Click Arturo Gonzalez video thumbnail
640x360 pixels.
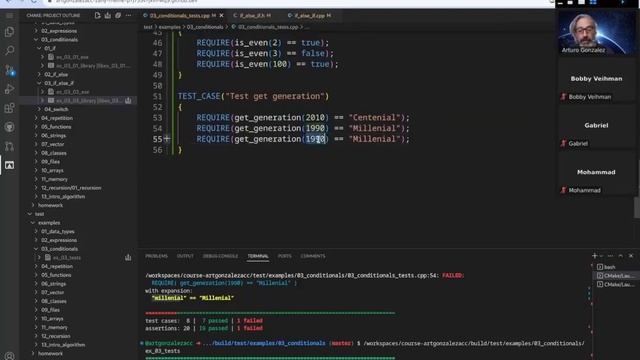596,32
